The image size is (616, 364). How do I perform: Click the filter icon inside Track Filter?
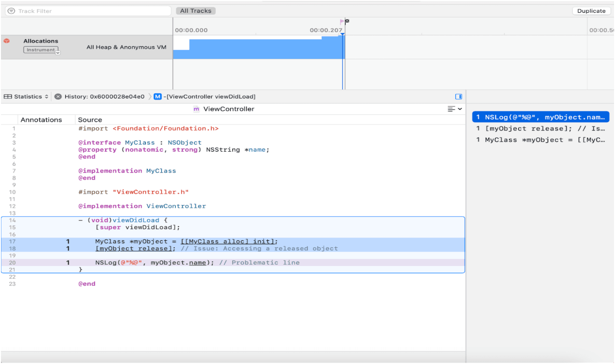pyautogui.click(x=11, y=11)
